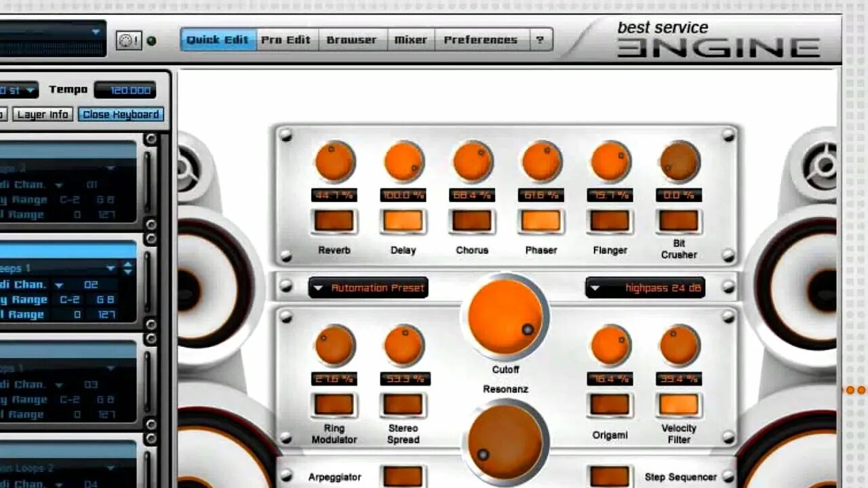The height and width of the screenshot is (488, 868).
Task: Open the Preferences tab
Action: [481, 40]
